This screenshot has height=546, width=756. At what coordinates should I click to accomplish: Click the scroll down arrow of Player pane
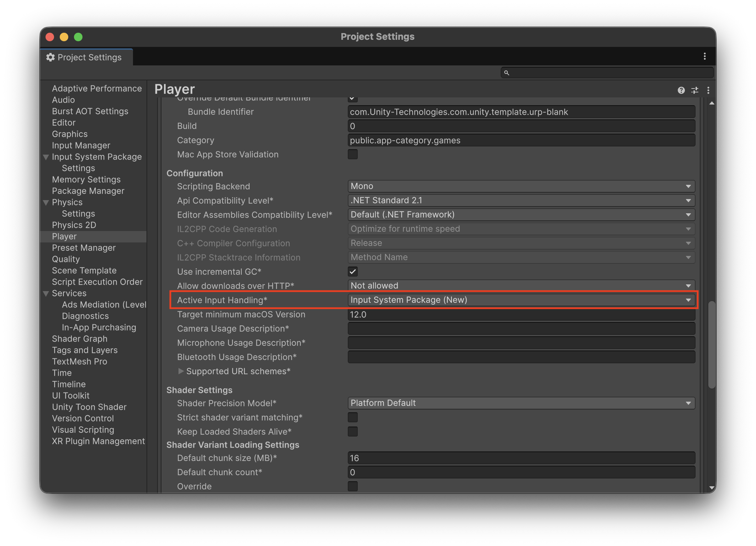tap(712, 488)
